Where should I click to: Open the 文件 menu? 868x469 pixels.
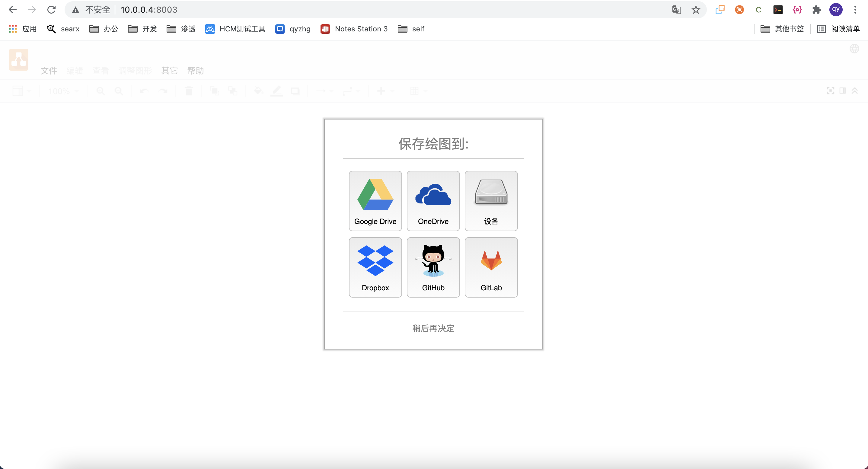tap(49, 70)
